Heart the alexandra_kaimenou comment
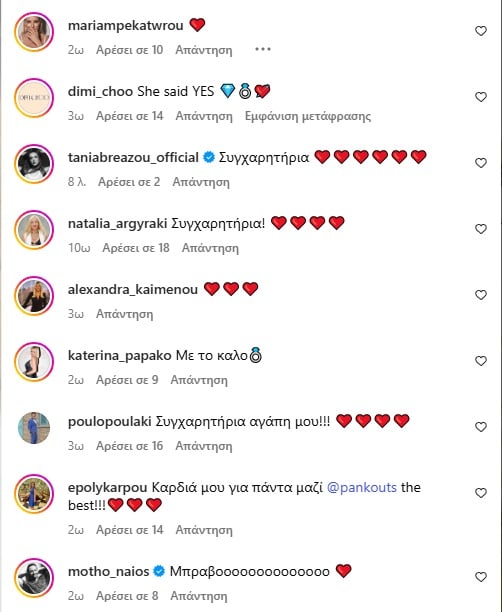This screenshot has height=612, width=502. [x=481, y=295]
